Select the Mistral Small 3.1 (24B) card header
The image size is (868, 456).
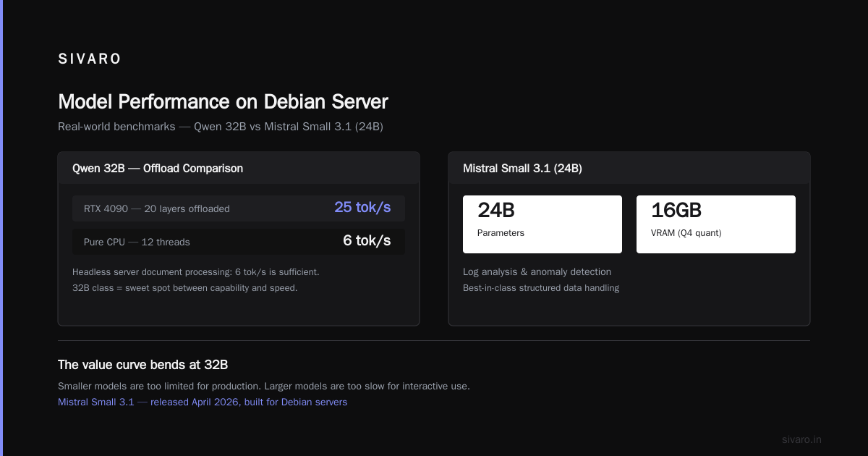pyautogui.click(x=522, y=168)
